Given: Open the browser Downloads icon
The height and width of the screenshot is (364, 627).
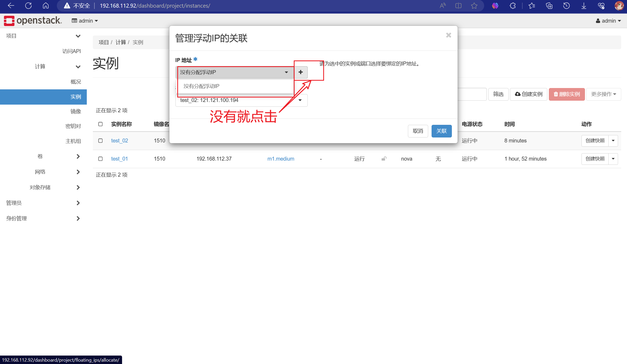Looking at the screenshot, I should 584,6.
